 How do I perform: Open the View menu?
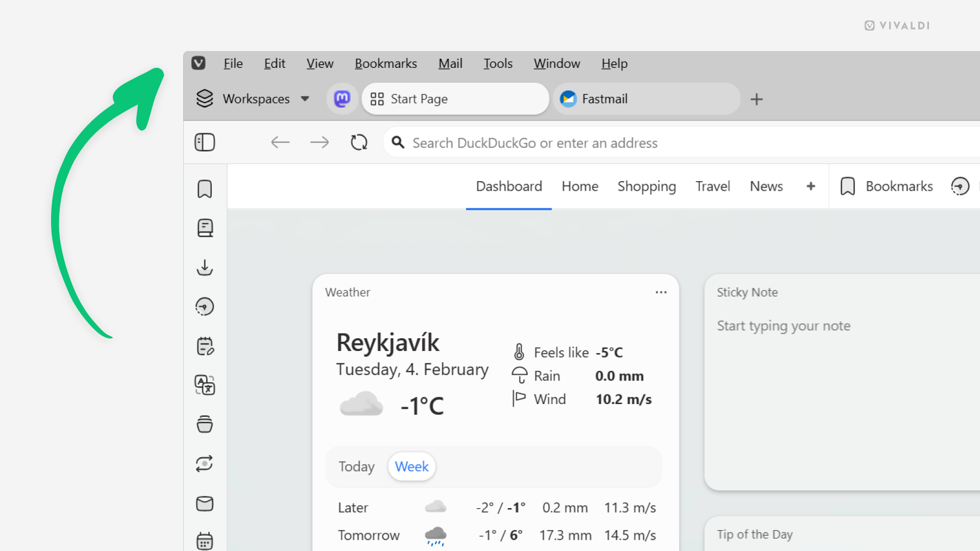tap(320, 63)
